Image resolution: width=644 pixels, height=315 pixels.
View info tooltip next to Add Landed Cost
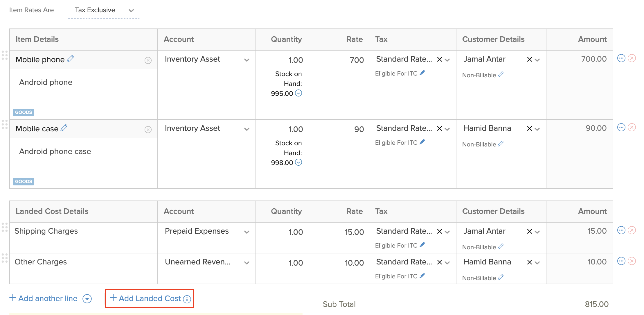187,299
